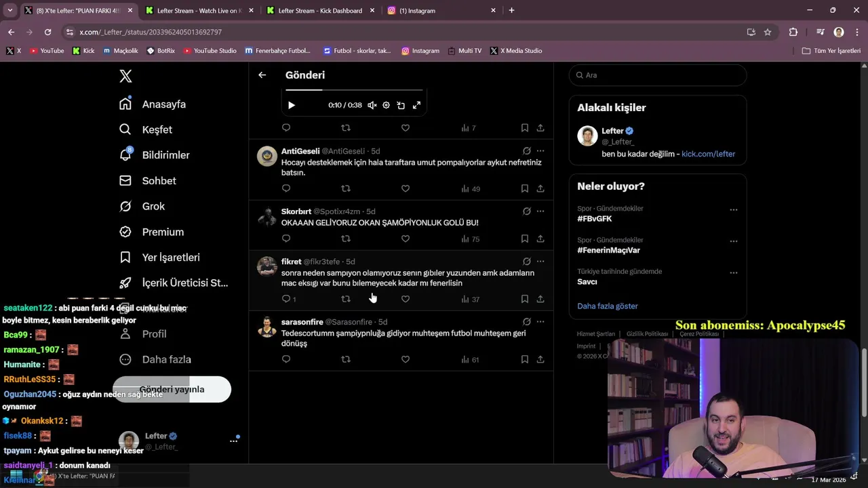Reply to AntiGeseli's comment
Viewport: 868px width, 488px height.
tap(286, 188)
